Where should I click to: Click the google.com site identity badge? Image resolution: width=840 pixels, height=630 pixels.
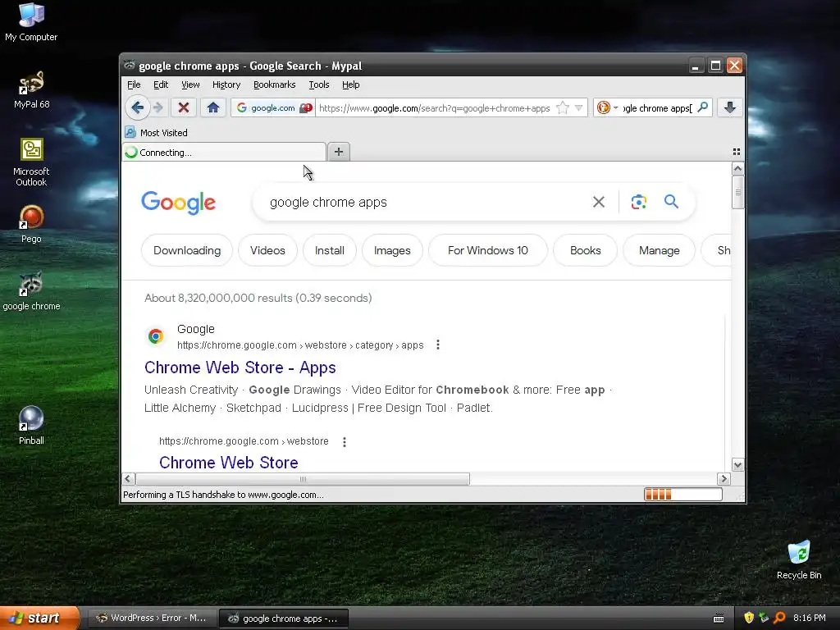[x=273, y=107]
